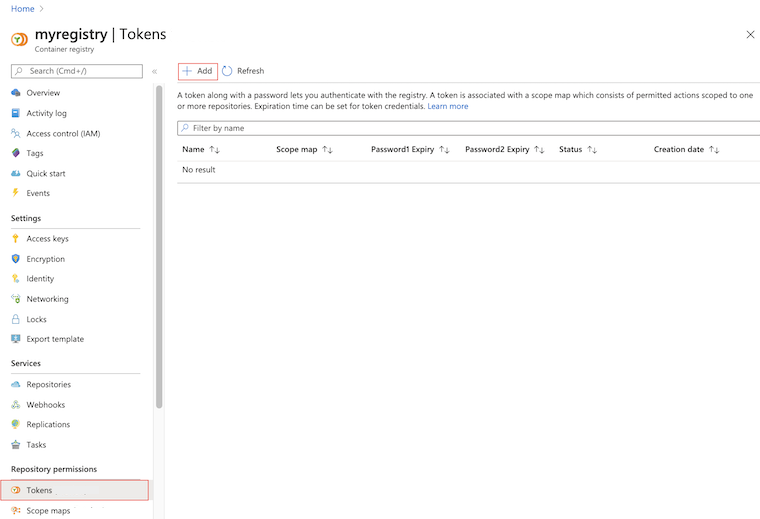Click the Locks padlock icon
The image size is (760, 519).
tap(16, 319)
